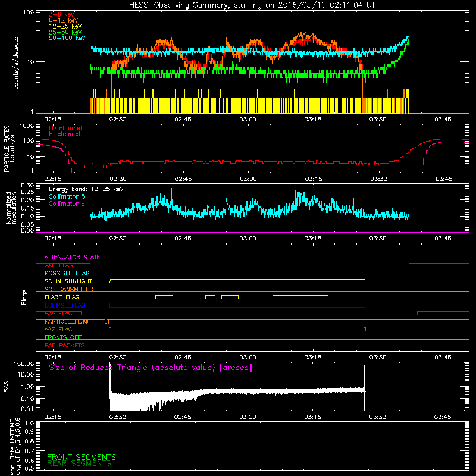476x476 pixels.
Task: Click the 02:15 tick on the counts plot
Action: 53,120
